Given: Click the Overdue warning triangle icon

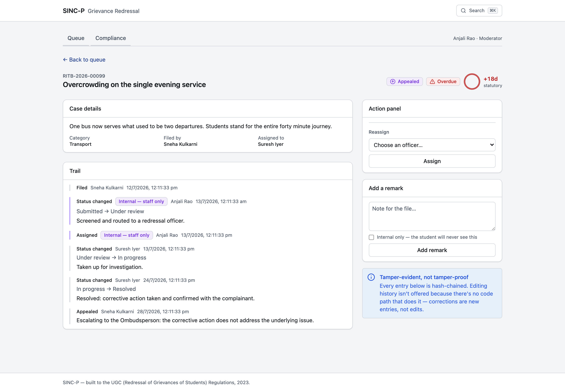Looking at the screenshot, I should [432, 82].
